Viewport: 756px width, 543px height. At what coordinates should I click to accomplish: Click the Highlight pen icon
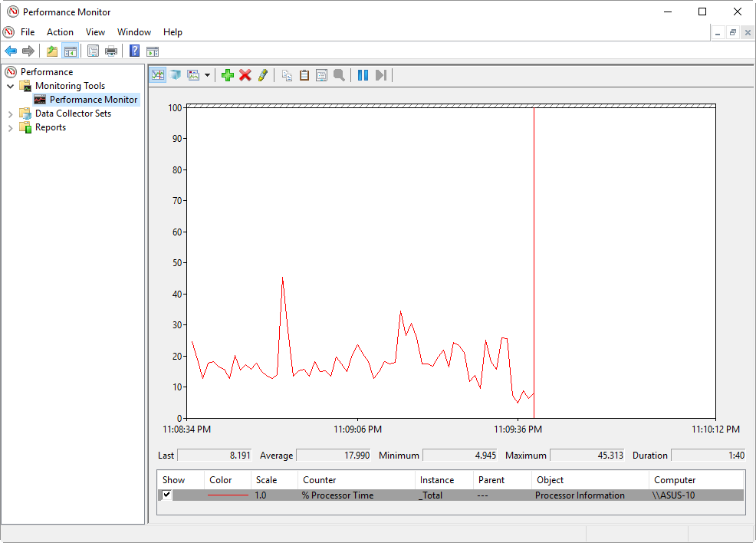pyautogui.click(x=263, y=75)
